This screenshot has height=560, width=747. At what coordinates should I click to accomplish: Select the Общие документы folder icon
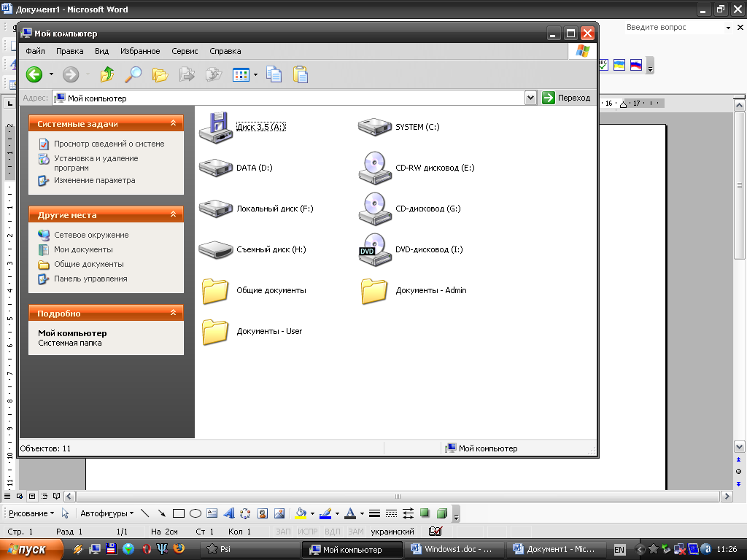pos(215,290)
